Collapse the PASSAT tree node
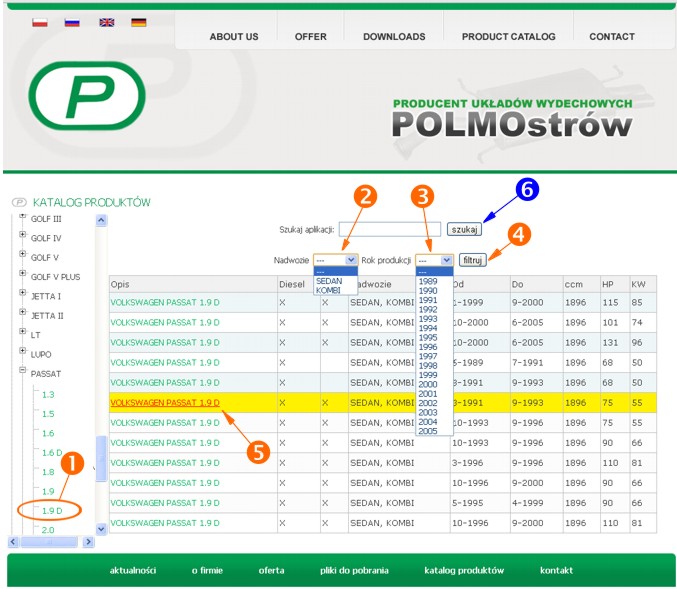The height and width of the screenshot is (589, 677). 23,372
